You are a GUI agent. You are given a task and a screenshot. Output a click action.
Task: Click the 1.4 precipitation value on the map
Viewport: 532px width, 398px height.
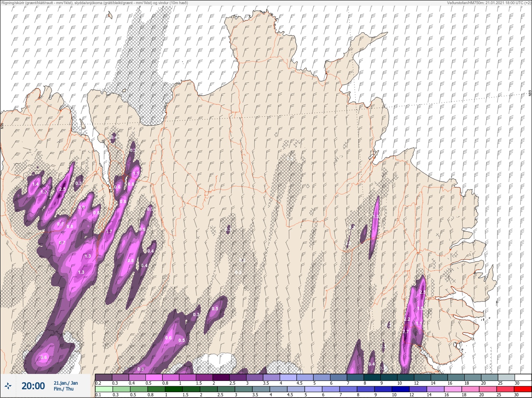pos(35,184)
